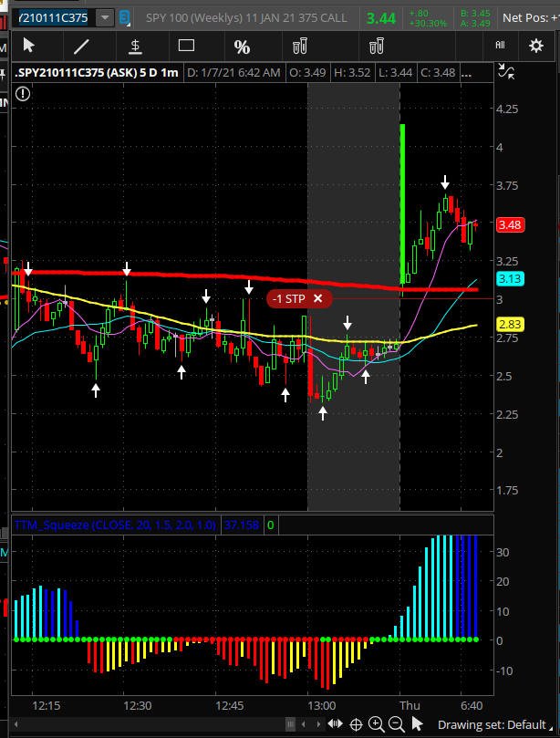
Task: Toggle chart collapse expand arrows icon
Action: point(506,71)
